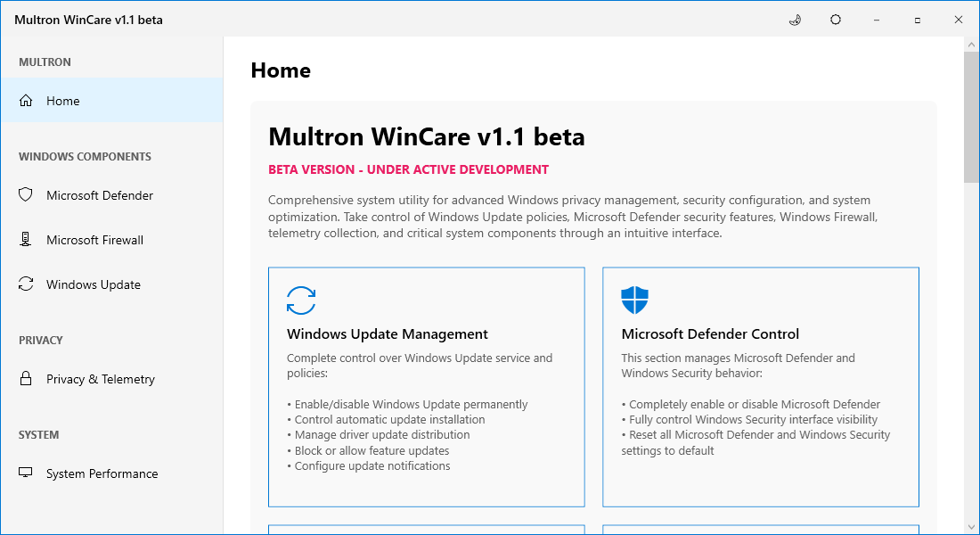Click the 'Multron WinCare v1.1 beta' main heading
Screen dimensions: 980x535
point(426,136)
